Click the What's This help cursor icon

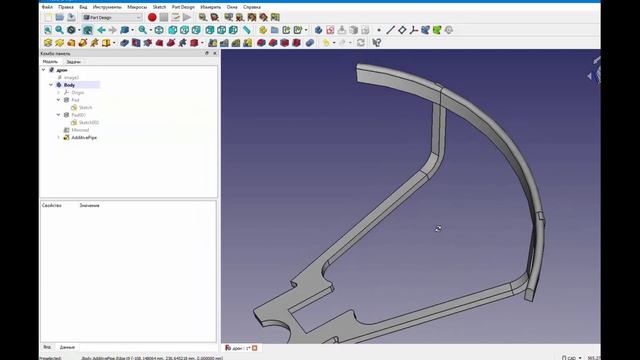click(377, 43)
